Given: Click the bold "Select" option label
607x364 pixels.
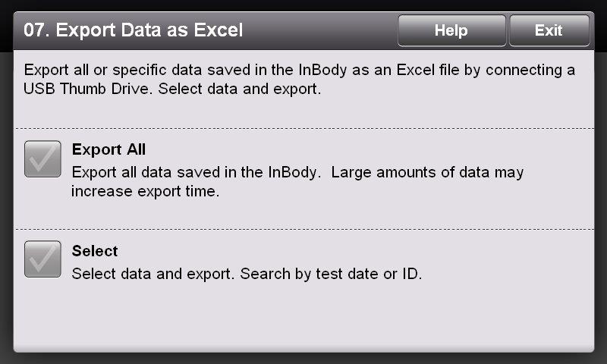Looking at the screenshot, I should (x=95, y=251).
